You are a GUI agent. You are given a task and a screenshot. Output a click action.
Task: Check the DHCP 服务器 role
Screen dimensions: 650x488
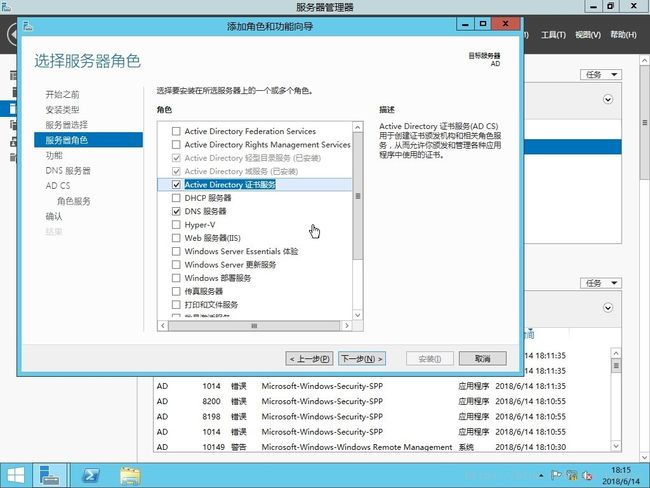tap(176, 198)
